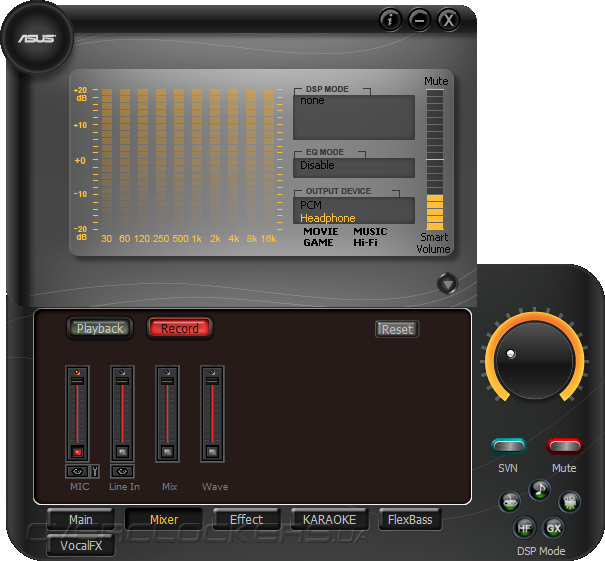Screen dimensions: 605x561
Task: Mute the Wave channel
Action: (x=212, y=451)
